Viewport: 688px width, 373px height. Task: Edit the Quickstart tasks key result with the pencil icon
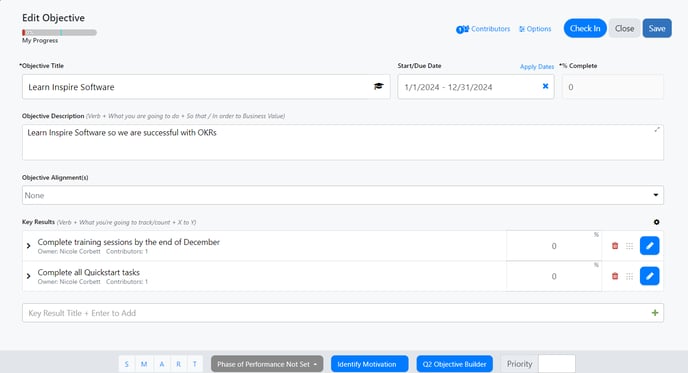tap(649, 276)
